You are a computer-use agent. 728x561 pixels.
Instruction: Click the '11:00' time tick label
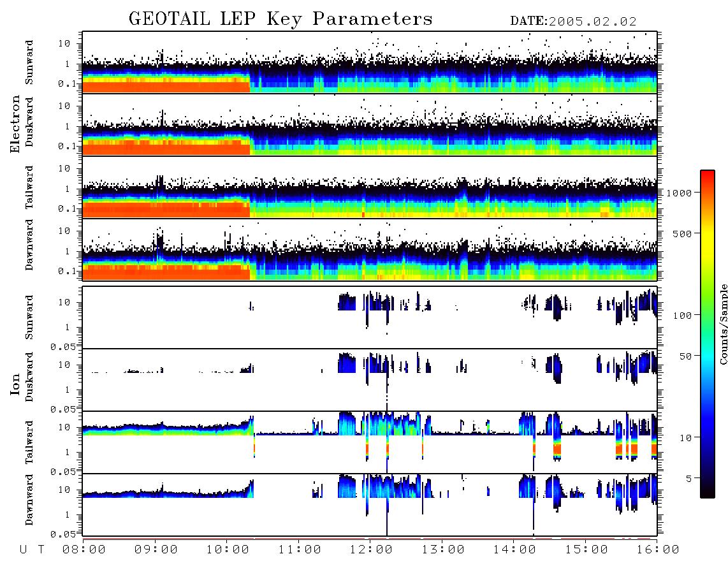[x=300, y=550]
